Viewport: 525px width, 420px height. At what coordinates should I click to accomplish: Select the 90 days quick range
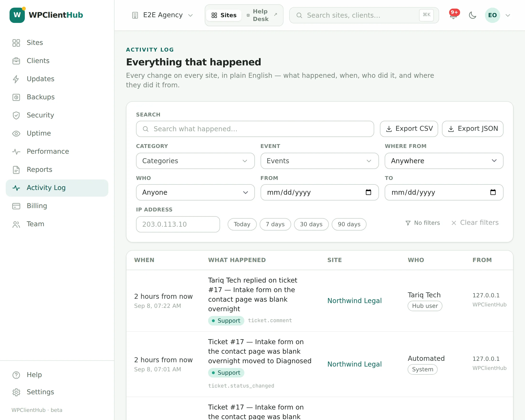349,224
